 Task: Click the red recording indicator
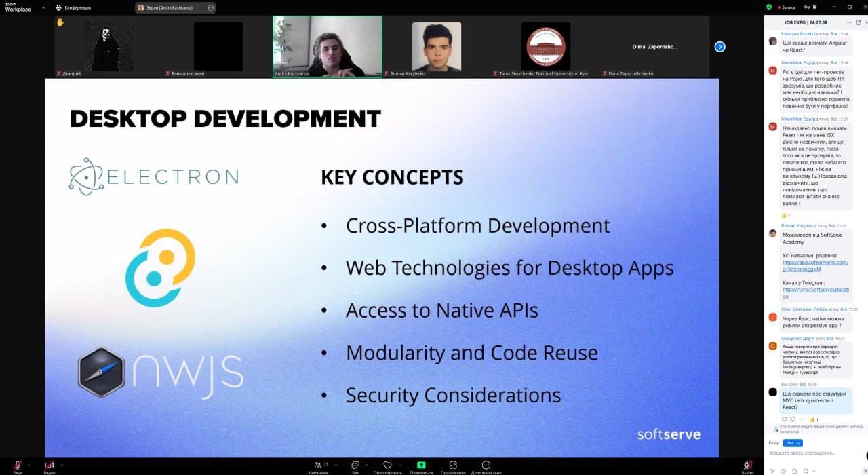[787, 7]
